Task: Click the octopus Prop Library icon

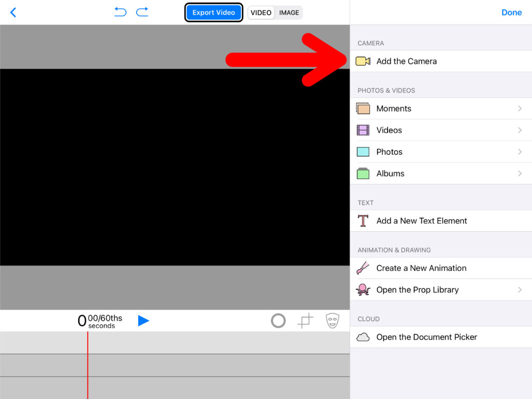Action: click(363, 290)
